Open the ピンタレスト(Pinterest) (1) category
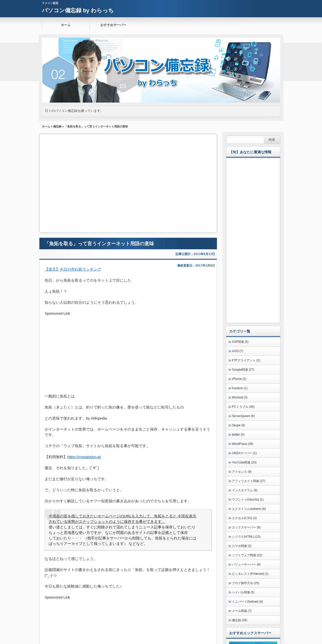322x644 pixels. (253, 574)
